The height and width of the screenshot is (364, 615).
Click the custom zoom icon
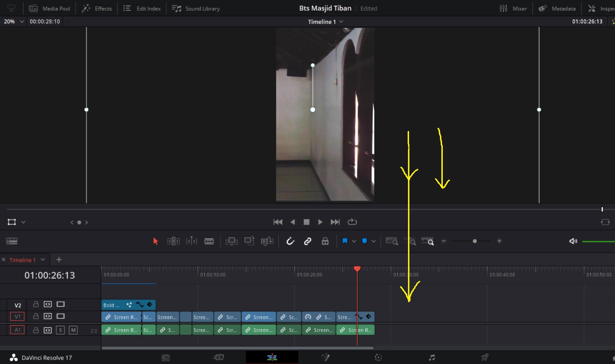[428, 241]
